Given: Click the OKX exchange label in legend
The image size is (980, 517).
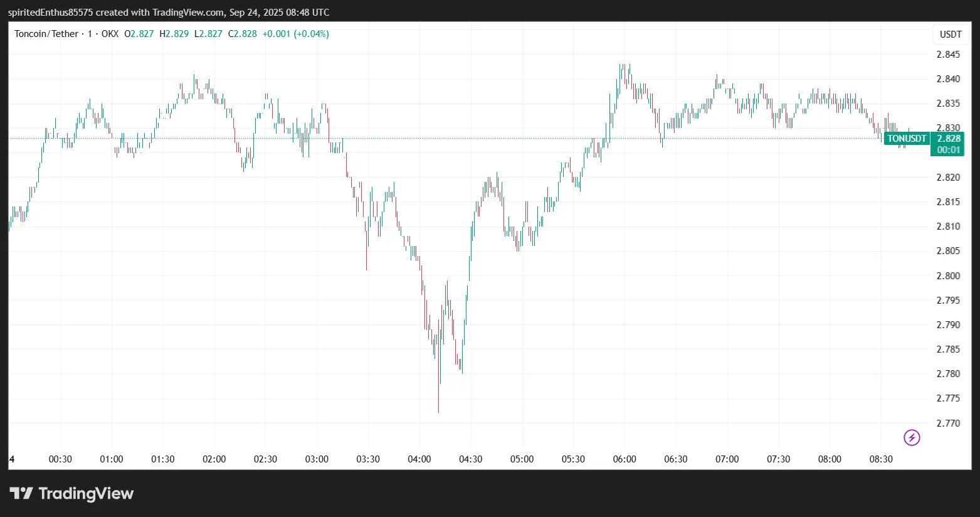Looking at the screenshot, I should [110, 34].
